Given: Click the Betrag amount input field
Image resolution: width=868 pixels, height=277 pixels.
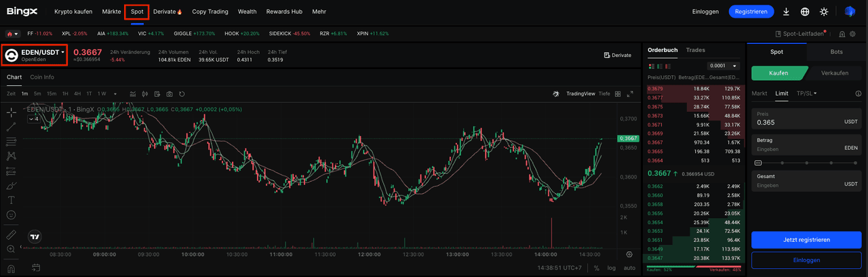Looking at the screenshot, I should [x=793, y=148].
